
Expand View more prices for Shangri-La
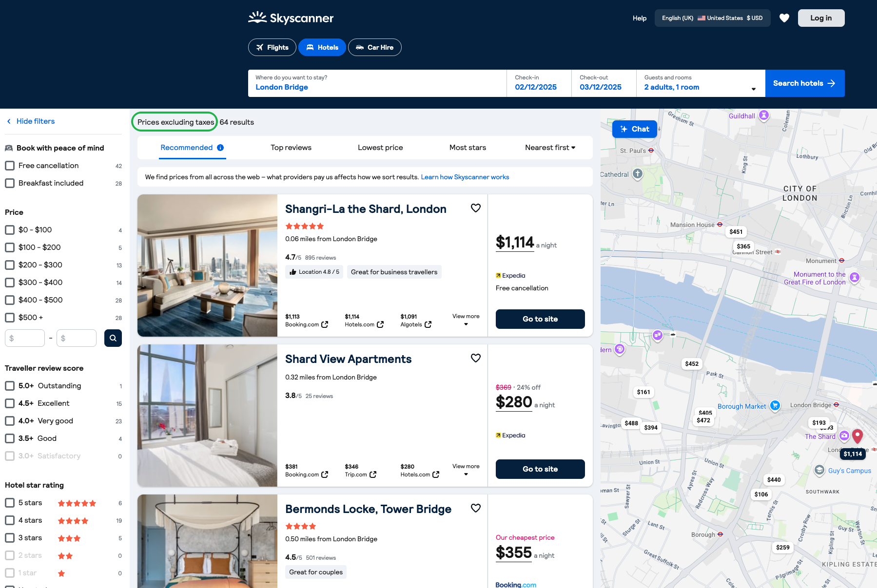tap(466, 320)
